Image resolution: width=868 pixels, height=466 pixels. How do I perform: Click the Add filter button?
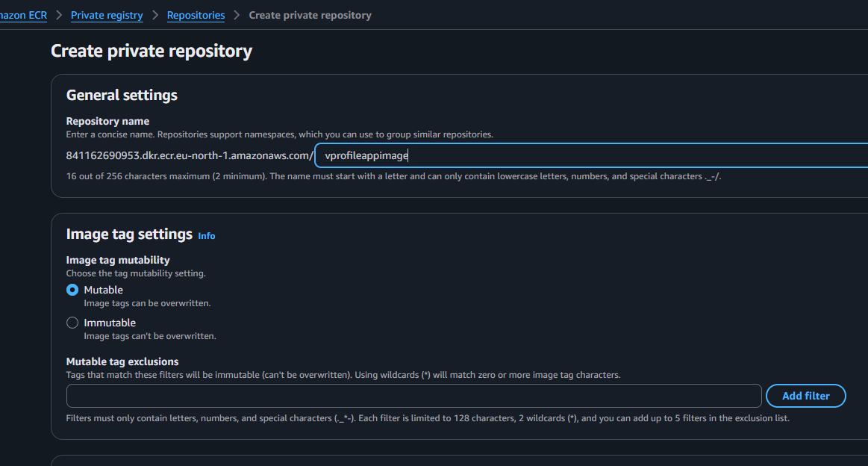805,396
